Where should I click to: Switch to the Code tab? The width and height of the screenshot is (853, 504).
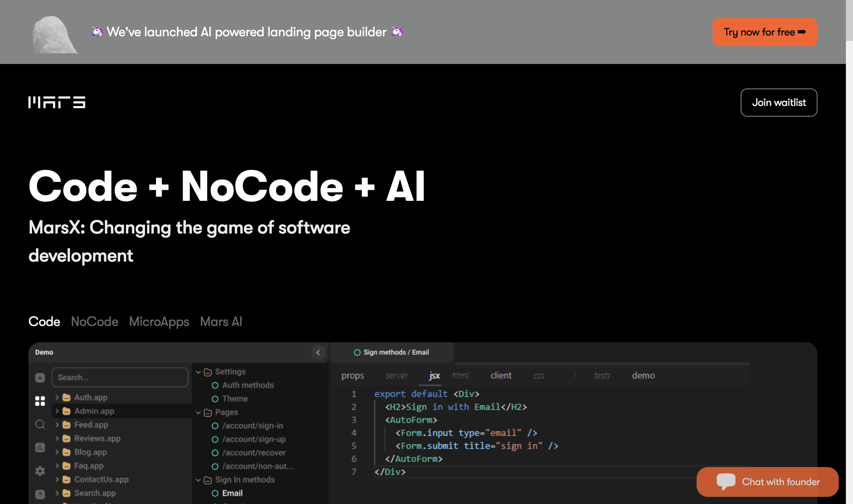click(44, 322)
